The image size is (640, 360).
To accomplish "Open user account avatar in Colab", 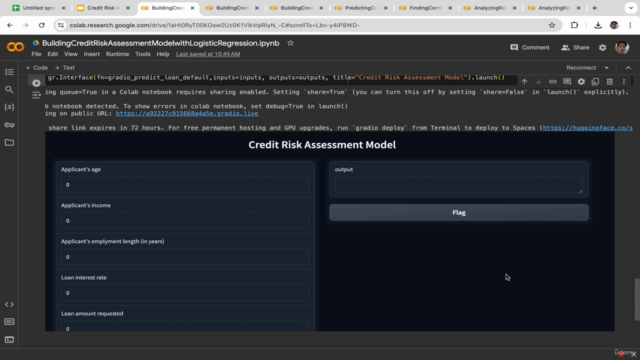I will pos(622,47).
